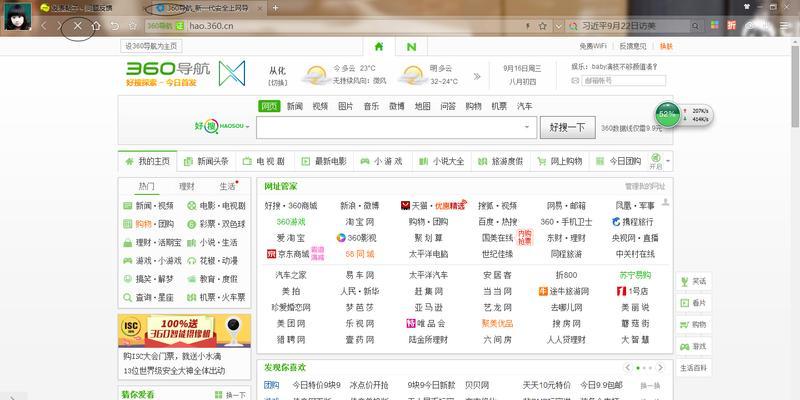Expand search box suggestions arrow
Viewport: 800px width, 400px height.
[527, 127]
